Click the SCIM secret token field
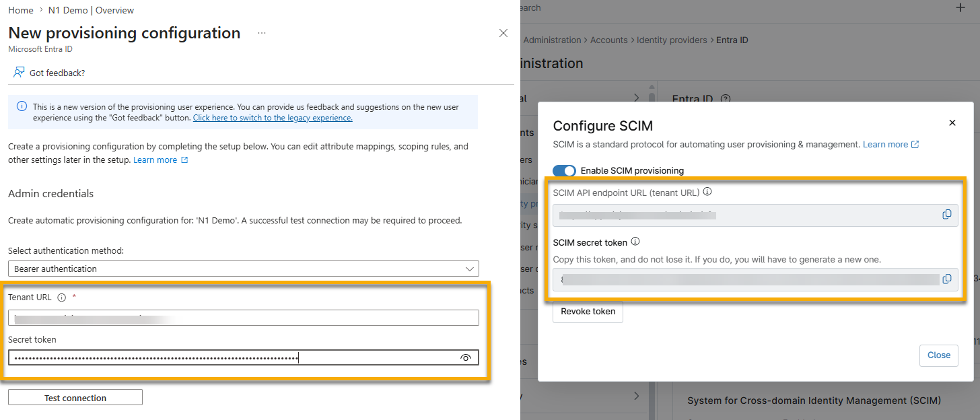The height and width of the screenshot is (420, 980). click(755, 279)
